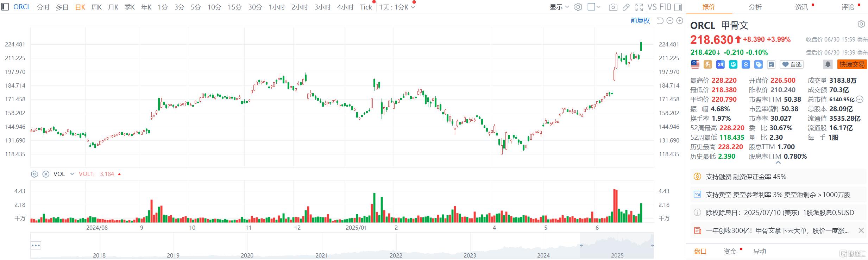This screenshot has width=868, height=260.
Task: Open the 支持融资 margin financing info row
Action: tap(778, 177)
